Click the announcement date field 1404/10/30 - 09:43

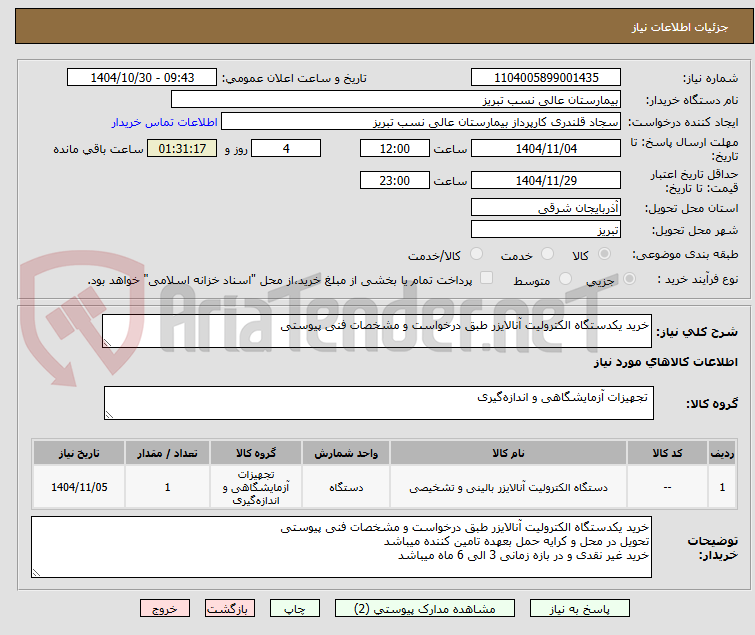(142, 78)
